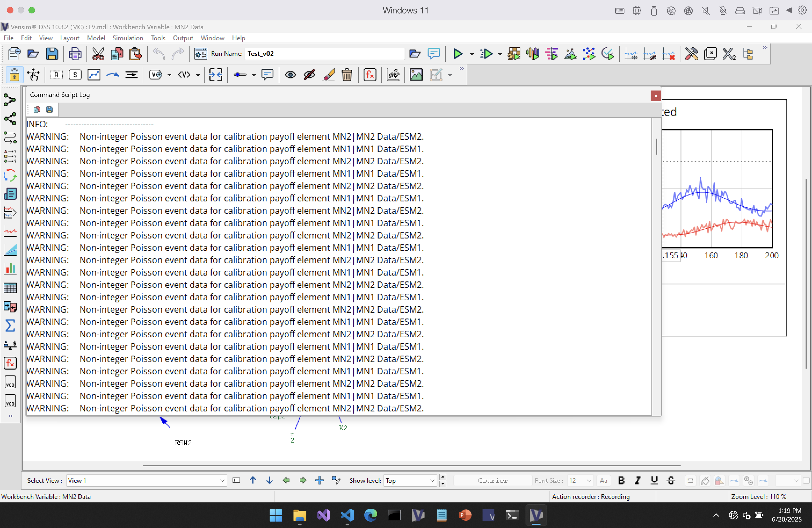Select the Move/Size hand tool
812x528 pixels.
[34, 74]
